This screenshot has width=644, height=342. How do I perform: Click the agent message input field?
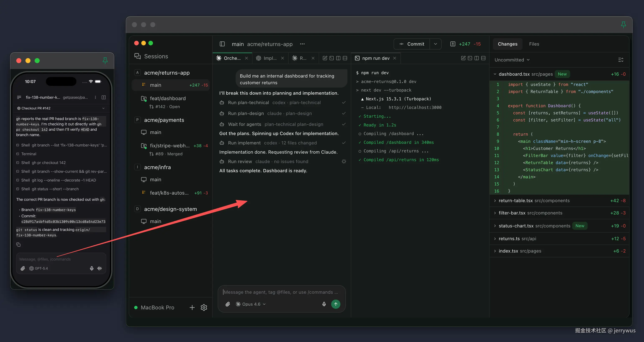[x=280, y=292]
